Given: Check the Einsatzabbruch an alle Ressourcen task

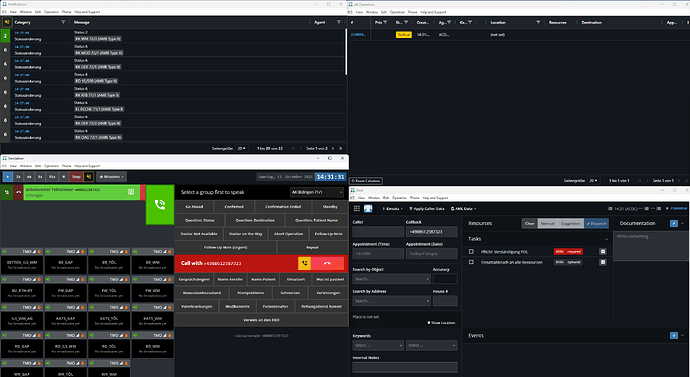Looking at the screenshot, I should coord(471,262).
